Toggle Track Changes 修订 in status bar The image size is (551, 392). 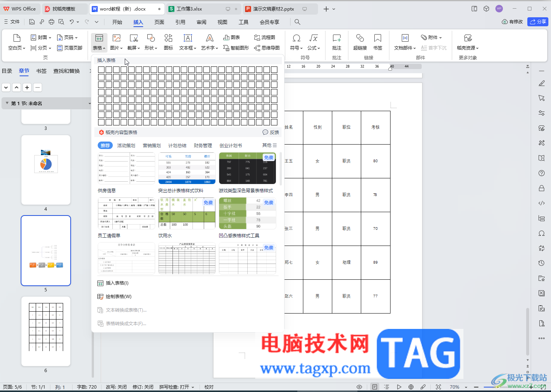point(143,387)
